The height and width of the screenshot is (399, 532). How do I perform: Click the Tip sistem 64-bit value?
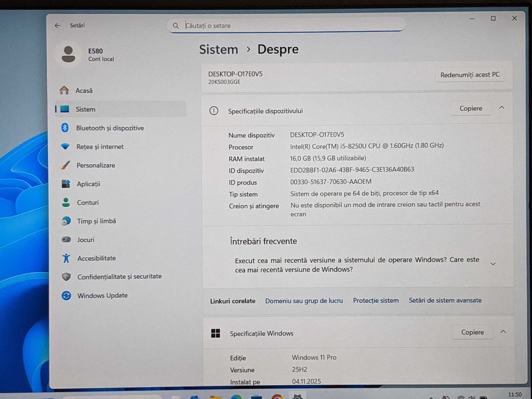tap(364, 193)
